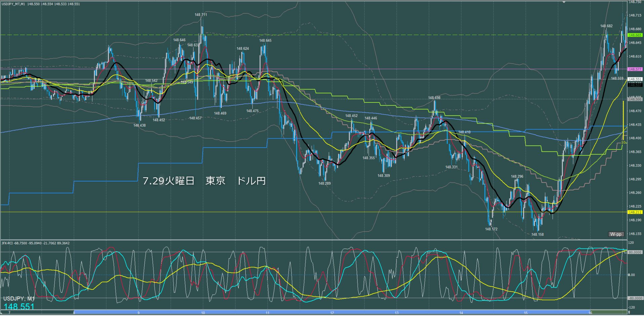Viewport: 644px width, 316px height.
Task: Select the 7.29火曜日 東京 ドル円 text annotation
Action: 204,181
